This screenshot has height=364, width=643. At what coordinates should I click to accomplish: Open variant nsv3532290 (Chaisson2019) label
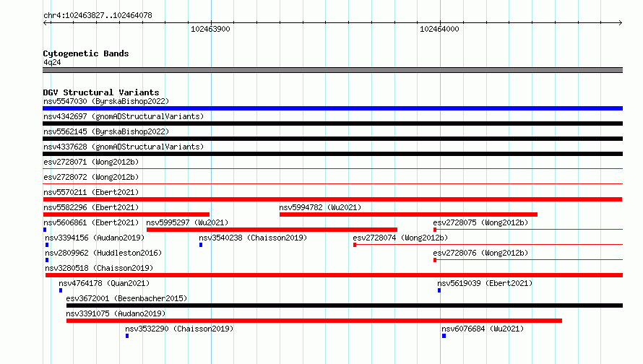(x=179, y=329)
